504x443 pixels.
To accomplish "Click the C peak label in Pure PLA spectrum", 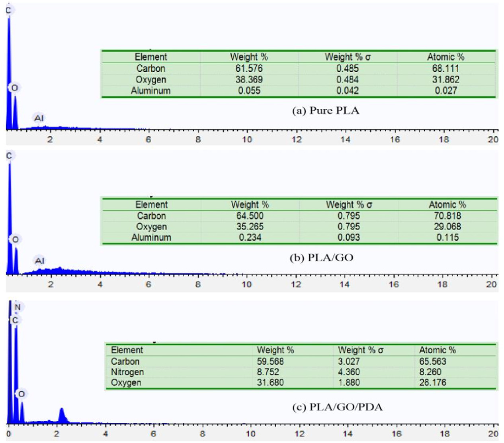I will click(8, 10).
